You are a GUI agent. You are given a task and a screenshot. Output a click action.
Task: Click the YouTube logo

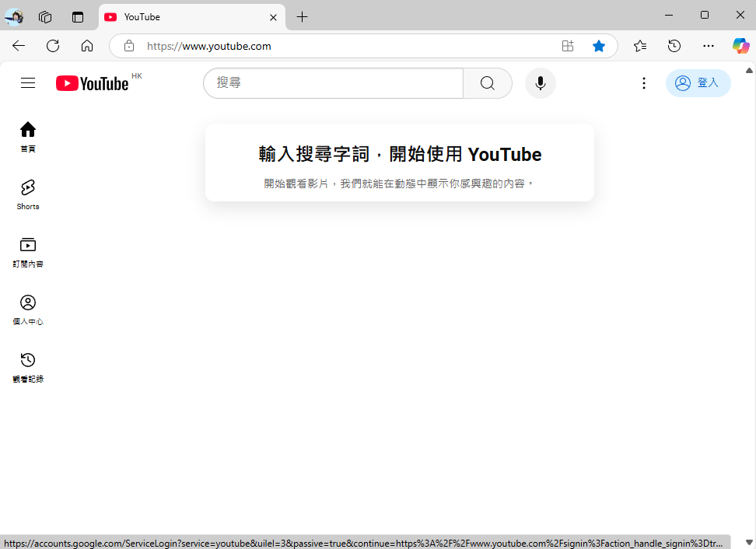point(93,83)
